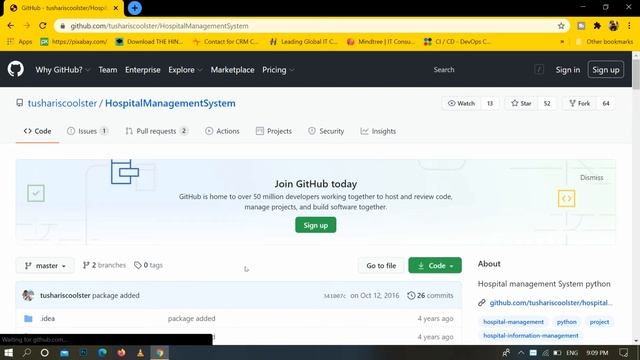
Task: Click the Sign up header button
Action: (606, 70)
